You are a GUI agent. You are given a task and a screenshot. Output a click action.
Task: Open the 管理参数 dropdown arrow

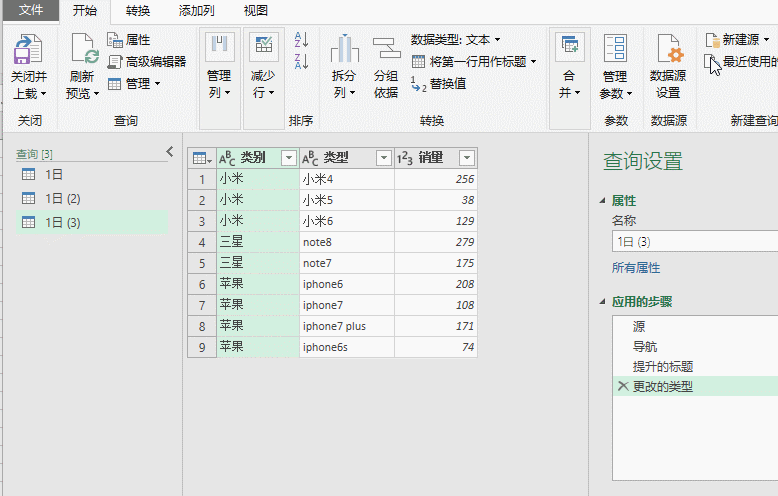pyautogui.click(x=629, y=93)
